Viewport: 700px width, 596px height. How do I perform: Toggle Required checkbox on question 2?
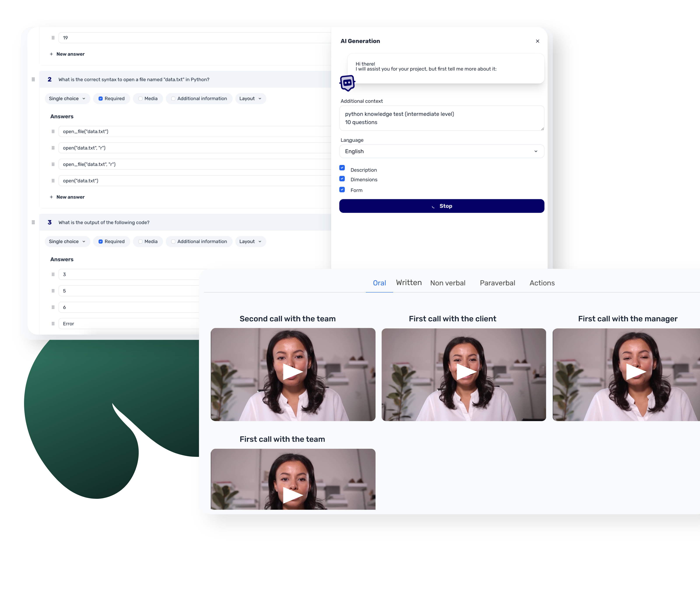pyautogui.click(x=100, y=99)
